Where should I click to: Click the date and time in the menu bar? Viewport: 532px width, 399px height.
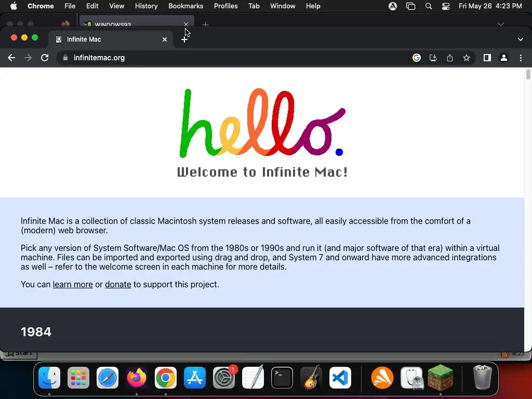(x=490, y=6)
